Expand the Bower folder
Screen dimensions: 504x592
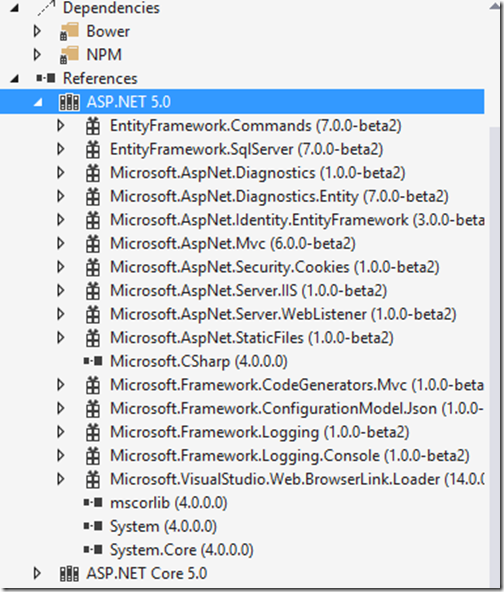coord(37,31)
